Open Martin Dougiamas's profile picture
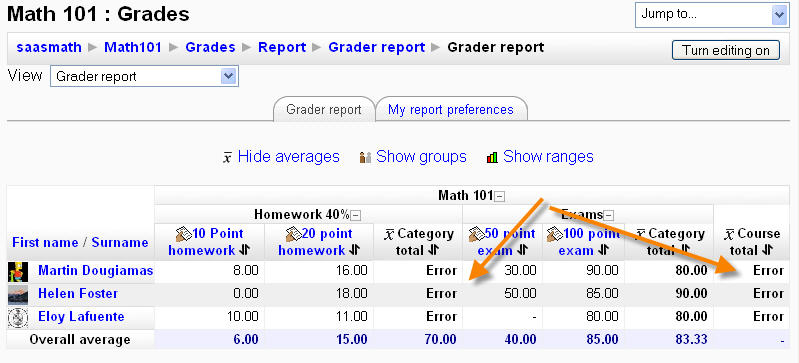 pos(18,272)
